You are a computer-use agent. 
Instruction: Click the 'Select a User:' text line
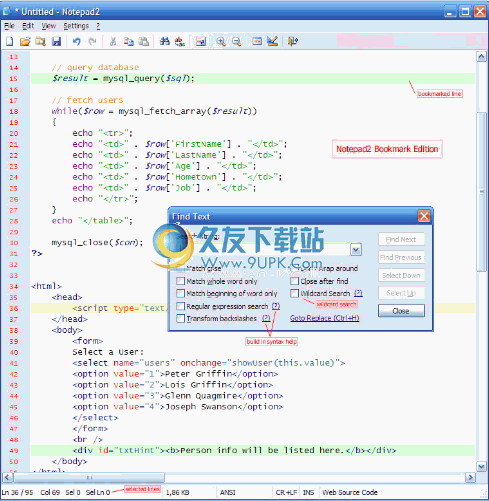point(108,352)
